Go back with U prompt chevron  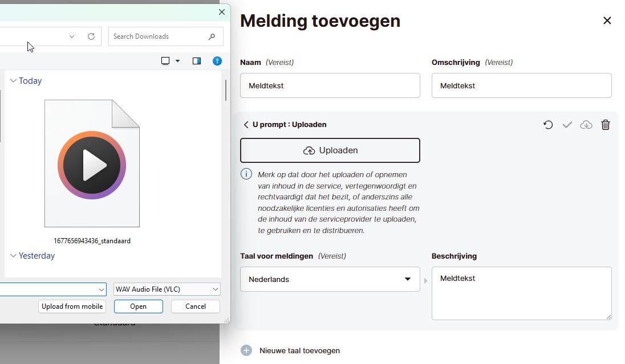coord(246,125)
